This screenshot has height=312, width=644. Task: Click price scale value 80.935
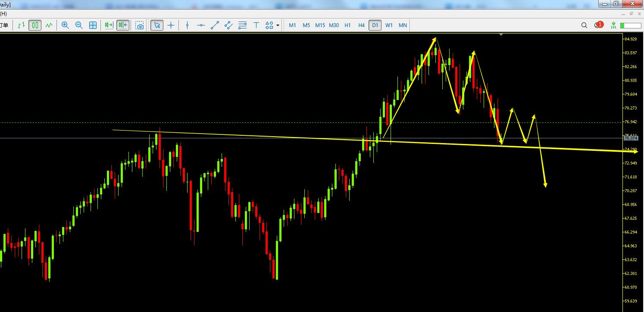(631, 81)
